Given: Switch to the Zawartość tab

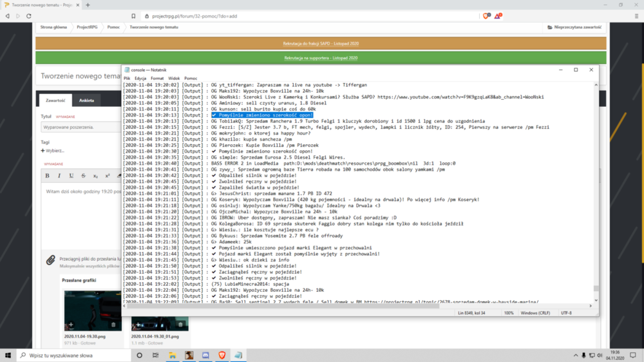Looking at the screenshot, I should (55, 100).
